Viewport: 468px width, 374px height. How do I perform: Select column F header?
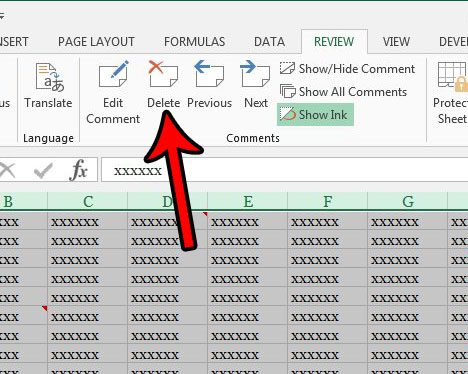coord(328,201)
